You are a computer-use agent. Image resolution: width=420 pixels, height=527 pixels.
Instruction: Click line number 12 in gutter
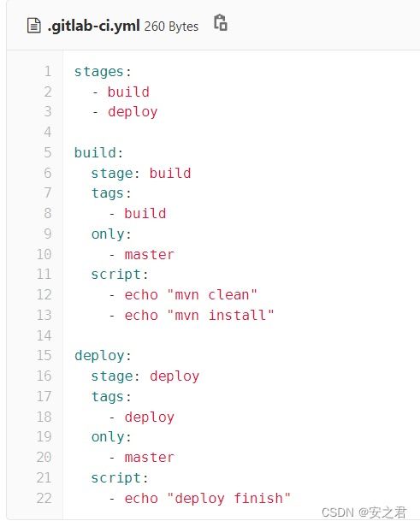coord(44,295)
